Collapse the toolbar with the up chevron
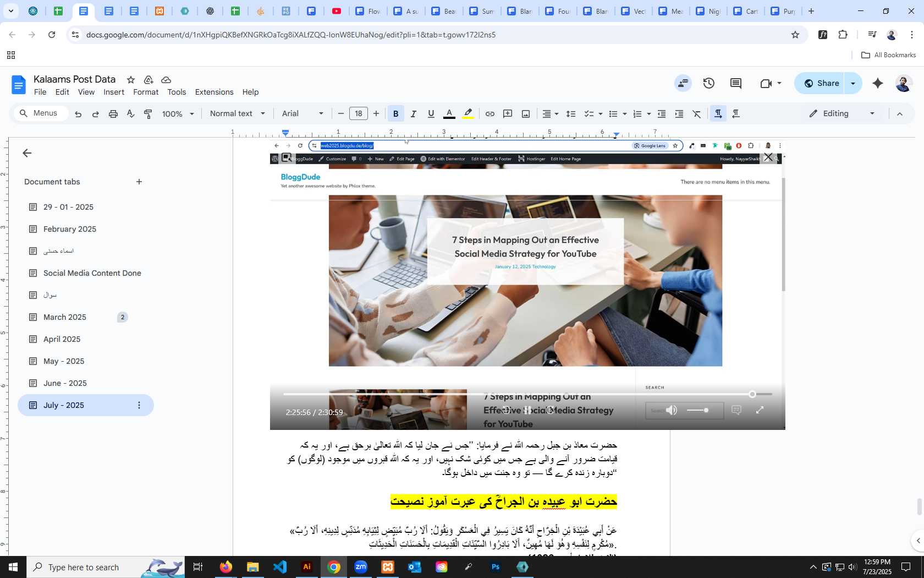 900,114
